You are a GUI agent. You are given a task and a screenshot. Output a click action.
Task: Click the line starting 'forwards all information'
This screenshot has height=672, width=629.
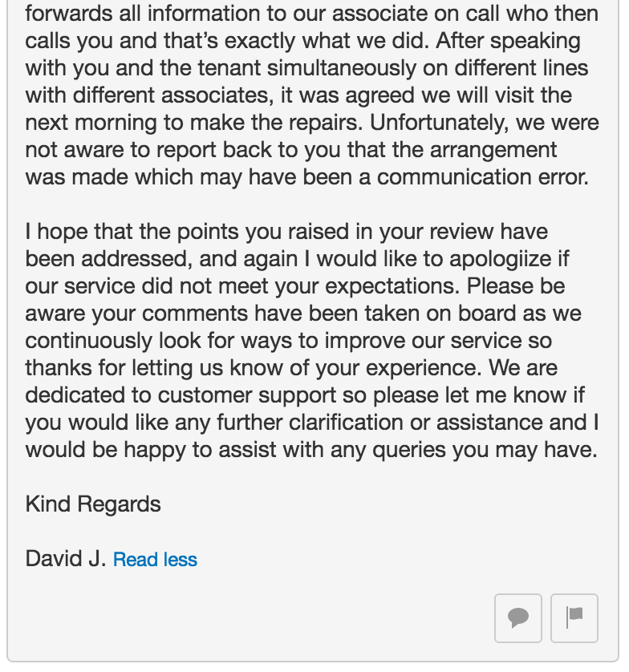[311, 14]
